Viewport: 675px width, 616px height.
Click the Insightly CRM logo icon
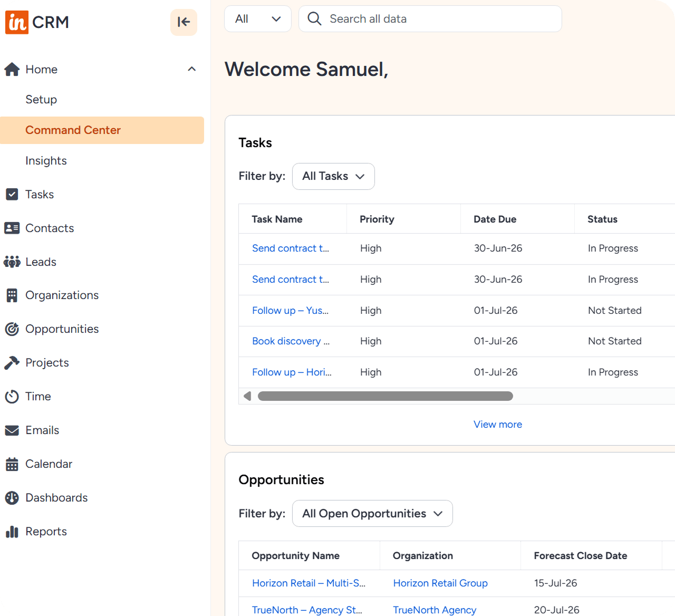17,22
